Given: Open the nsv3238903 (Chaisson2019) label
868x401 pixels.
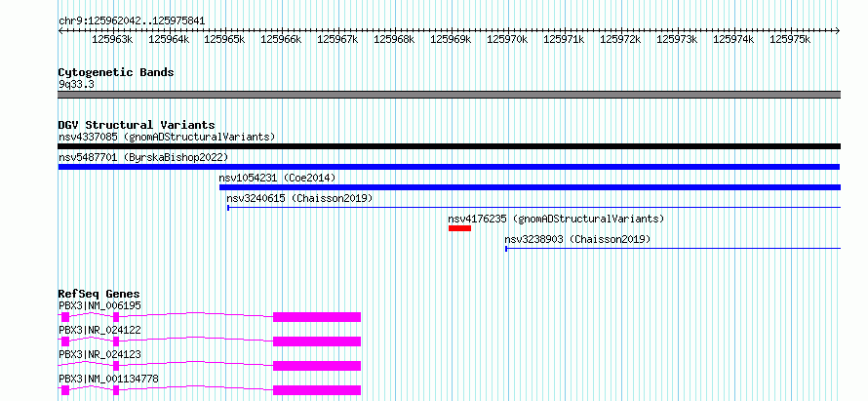Looking at the screenshot, I should [x=577, y=239].
